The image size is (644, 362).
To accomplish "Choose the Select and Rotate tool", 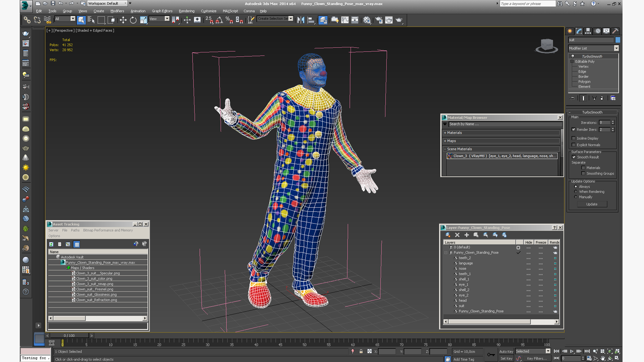I will click(133, 20).
